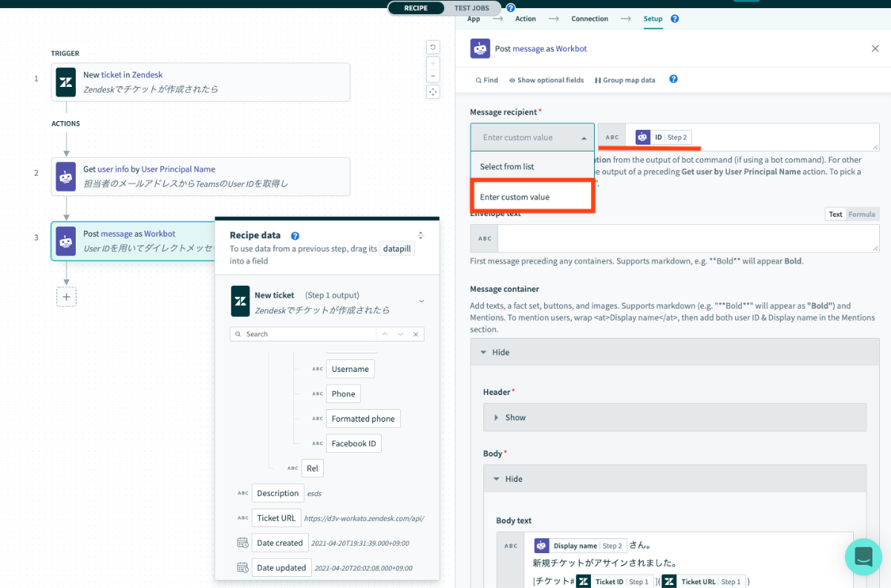
Task: Switch Envelope text to Text mode
Action: pyautogui.click(x=836, y=214)
